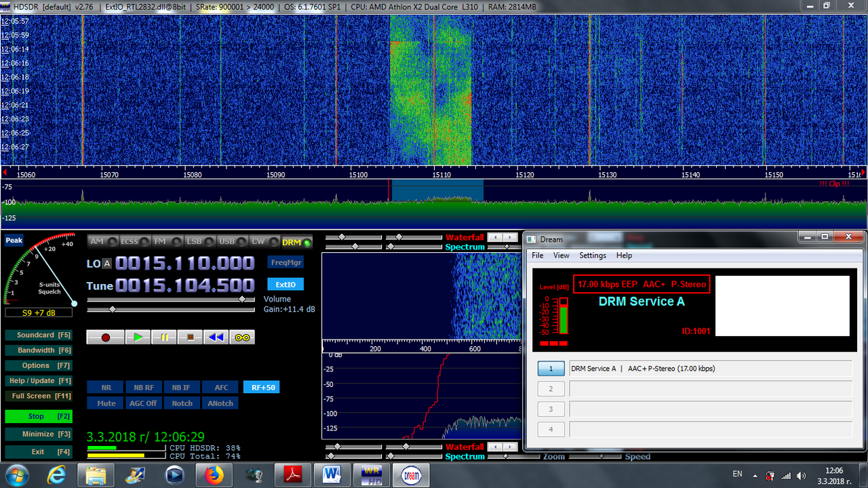Open Settings menu in Dream window
Image resolution: width=868 pixels, height=488 pixels.
click(593, 256)
